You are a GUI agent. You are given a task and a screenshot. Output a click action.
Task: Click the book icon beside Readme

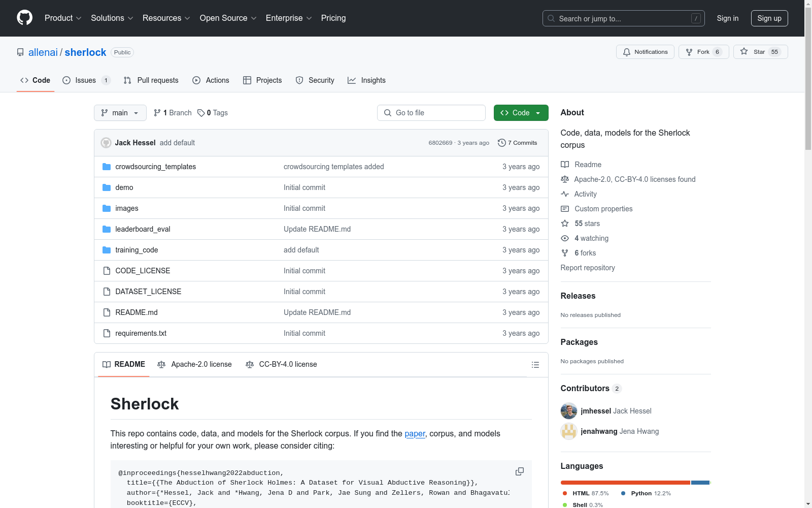[565, 165]
